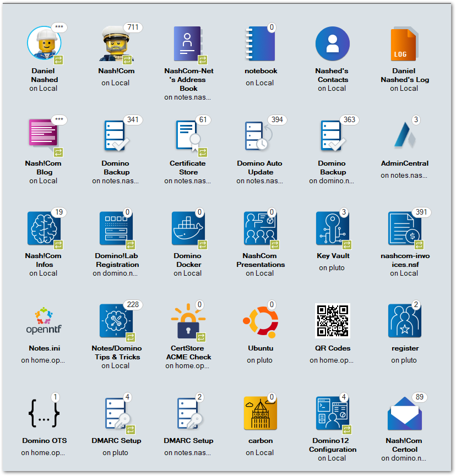This screenshot has height=476, width=456.
Task: Open the Domino OTS curly braces icon
Action: coord(44,413)
